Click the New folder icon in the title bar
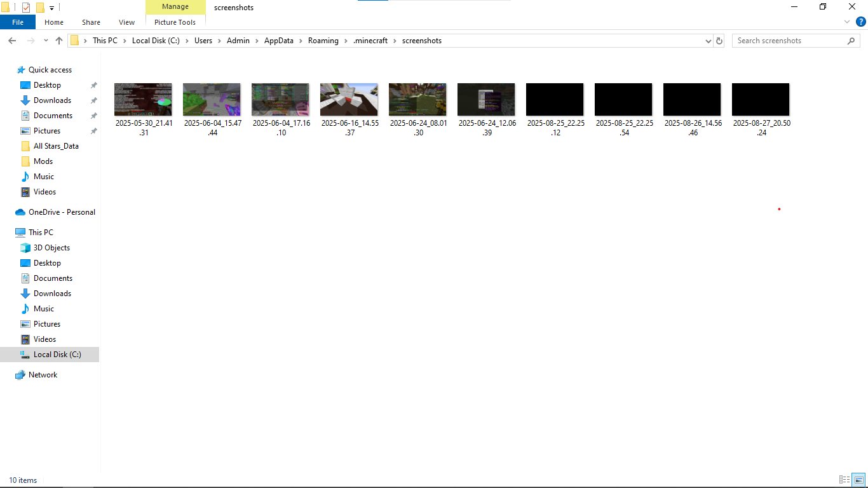Screen dimensions: 868x488 tap(40, 8)
